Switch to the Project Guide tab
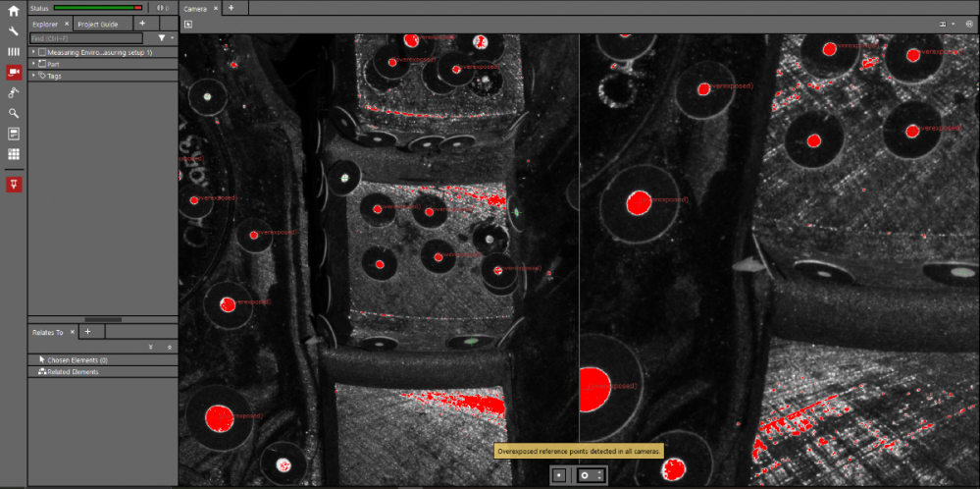Viewport: 980px width, 489px height. (x=96, y=24)
